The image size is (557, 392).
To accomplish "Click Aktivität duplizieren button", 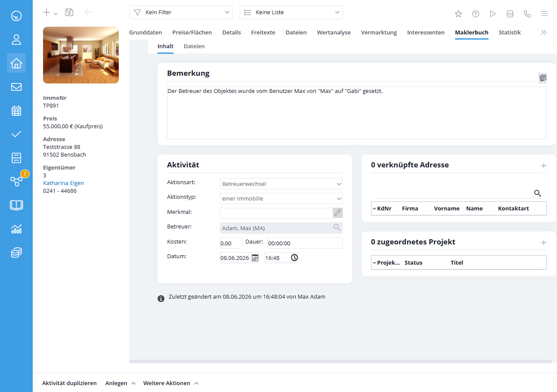I will point(69,383).
